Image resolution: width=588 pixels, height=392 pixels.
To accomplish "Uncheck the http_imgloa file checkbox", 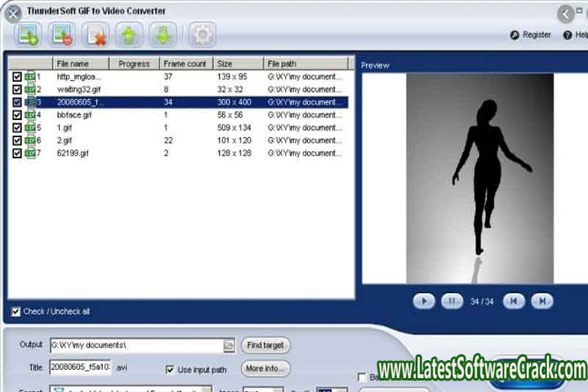I will [17, 77].
